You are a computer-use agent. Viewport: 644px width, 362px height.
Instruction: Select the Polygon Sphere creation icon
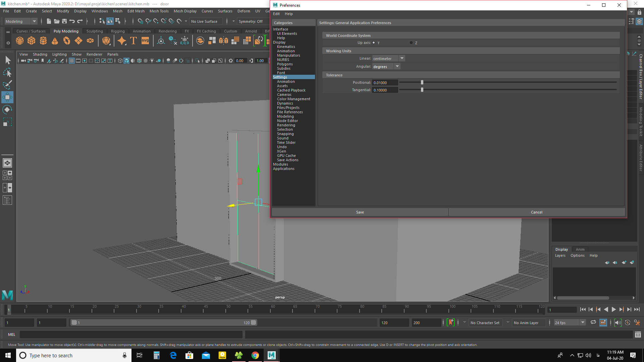click(19, 41)
